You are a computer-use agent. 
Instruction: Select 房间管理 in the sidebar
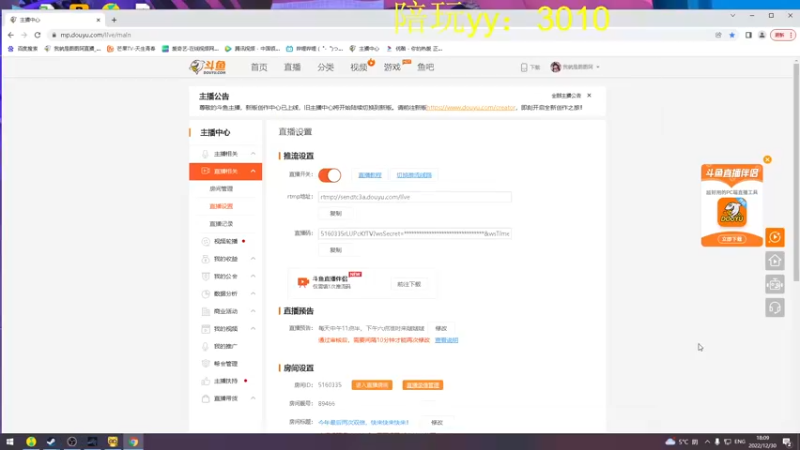point(221,189)
